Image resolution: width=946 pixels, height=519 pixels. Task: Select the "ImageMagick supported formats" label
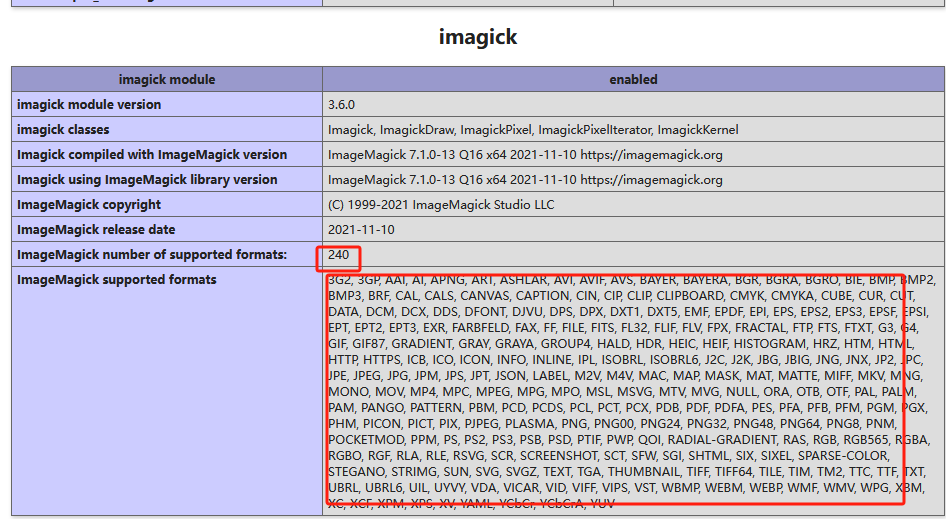tap(116, 279)
